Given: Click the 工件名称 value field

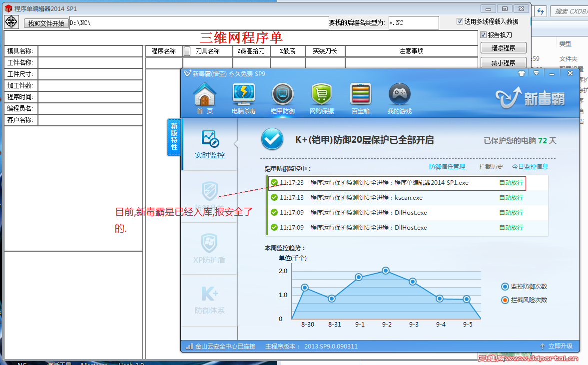Looking at the screenshot, I should click(90, 62).
